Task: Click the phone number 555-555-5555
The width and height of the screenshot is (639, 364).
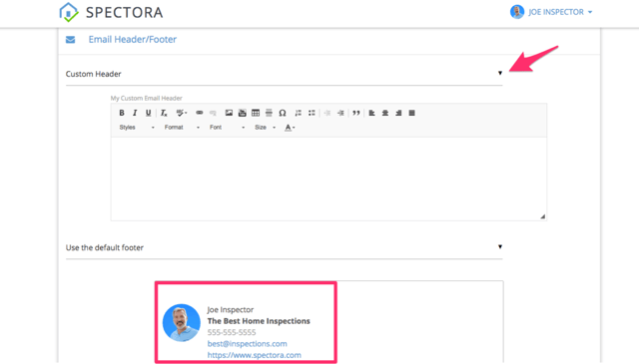Action: pyautogui.click(x=232, y=332)
